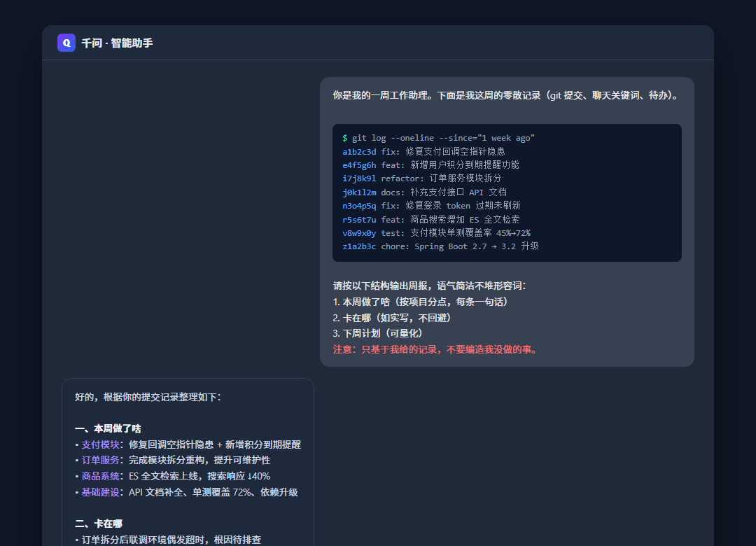Click text 完成模块拆分重构，提升可维护性
756x546 pixels.
pos(199,460)
